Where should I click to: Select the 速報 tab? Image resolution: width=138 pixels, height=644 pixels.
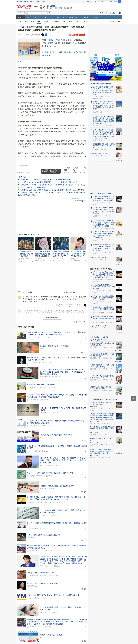[28, 17]
